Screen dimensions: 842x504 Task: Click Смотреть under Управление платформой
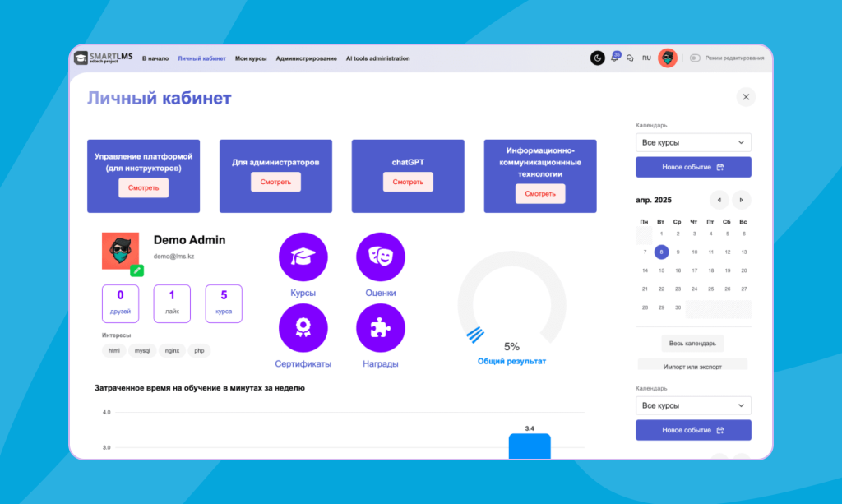tap(143, 187)
